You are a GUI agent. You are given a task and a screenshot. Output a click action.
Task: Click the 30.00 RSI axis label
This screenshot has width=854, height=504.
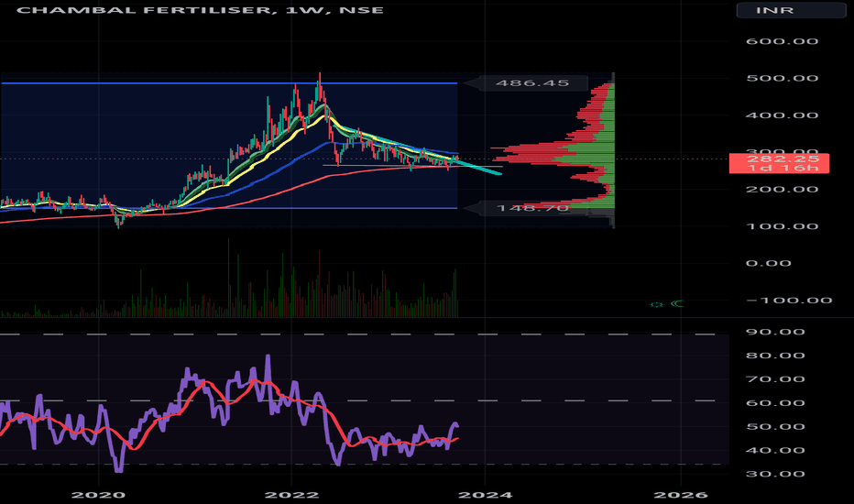coord(775,474)
